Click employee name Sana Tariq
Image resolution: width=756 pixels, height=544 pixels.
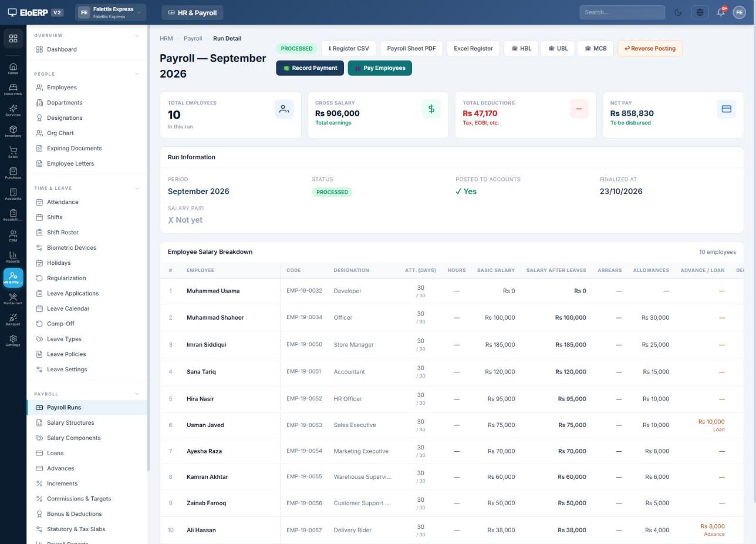[x=201, y=372]
